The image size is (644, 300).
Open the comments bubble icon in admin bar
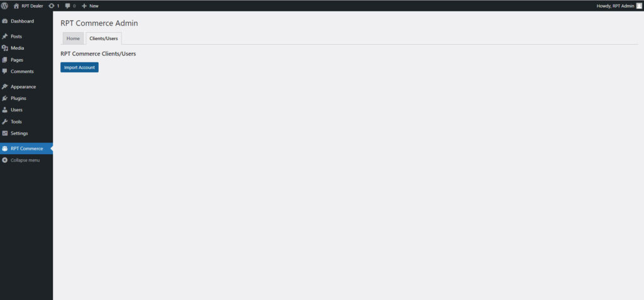tap(68, 6)
